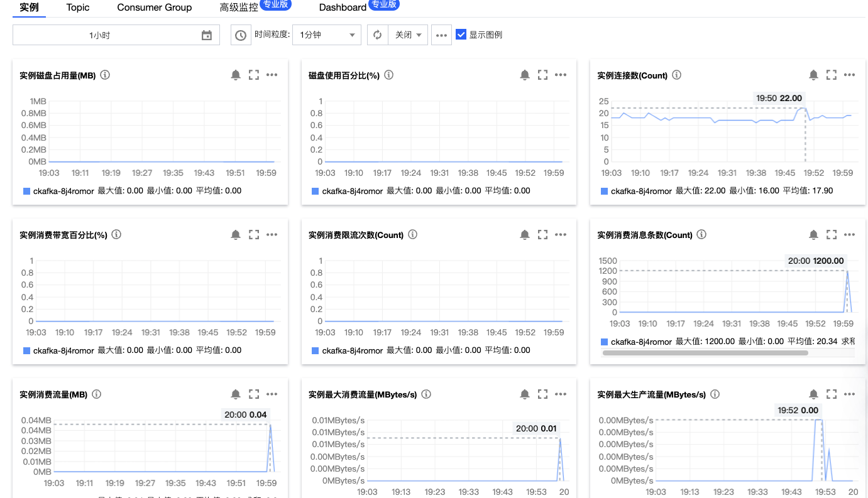The height and width of the screenshot is (498, 868).
Task: Open more options for 实例最大消费流量 chart
Action: tap(561, 394)
